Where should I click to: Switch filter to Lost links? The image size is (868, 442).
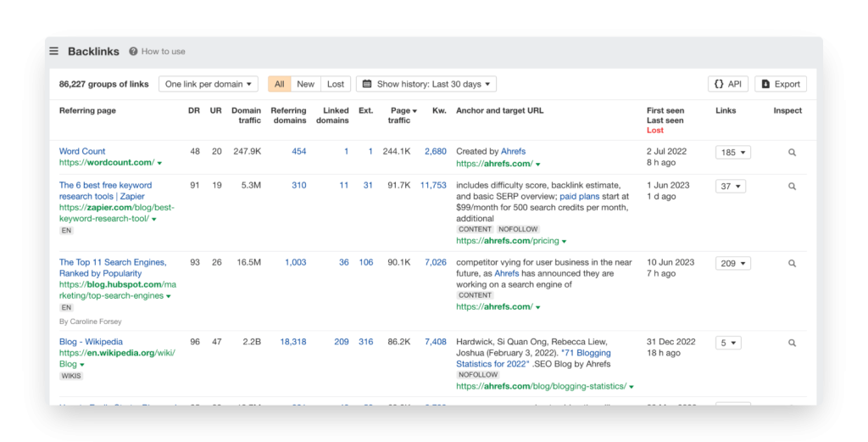point(336,84)
